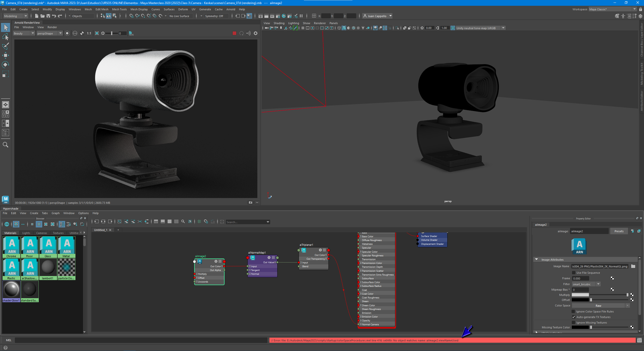Open the script editor icon
The image size is (644, 351).
(639, 340)
